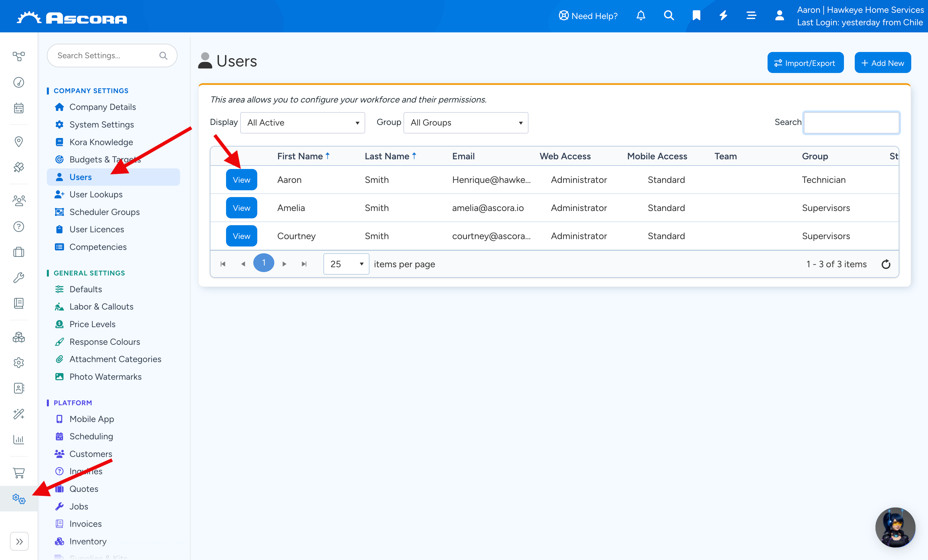Open the dashboard gauge icon in left rail
Viewport: 928px width, 560px height.
pos(18,82)
